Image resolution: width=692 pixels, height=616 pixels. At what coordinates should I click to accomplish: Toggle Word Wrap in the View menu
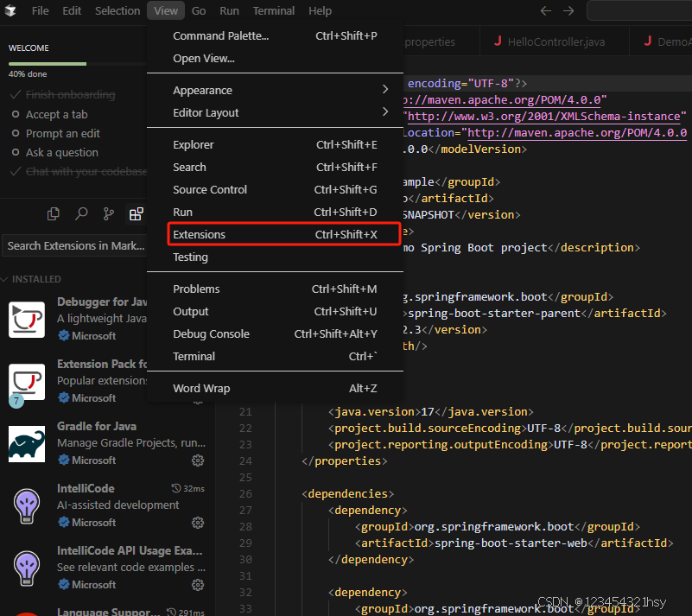(x=275, y=388)
